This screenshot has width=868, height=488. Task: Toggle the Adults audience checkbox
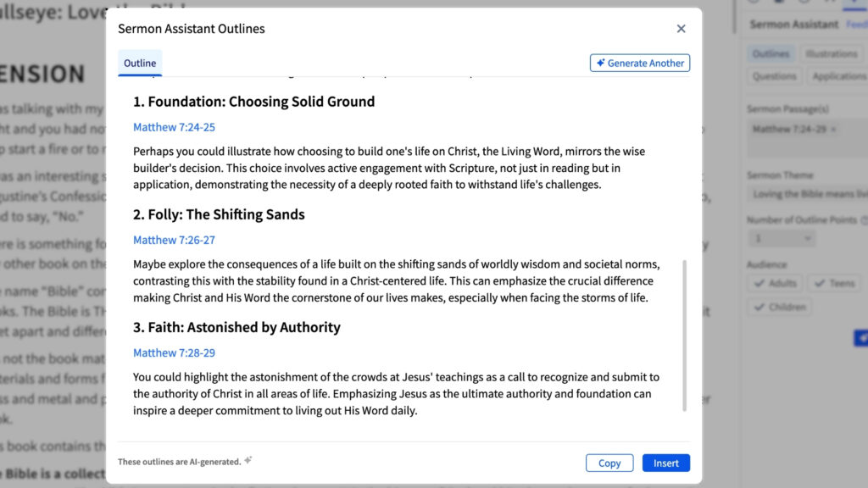[x=776, y=284]
